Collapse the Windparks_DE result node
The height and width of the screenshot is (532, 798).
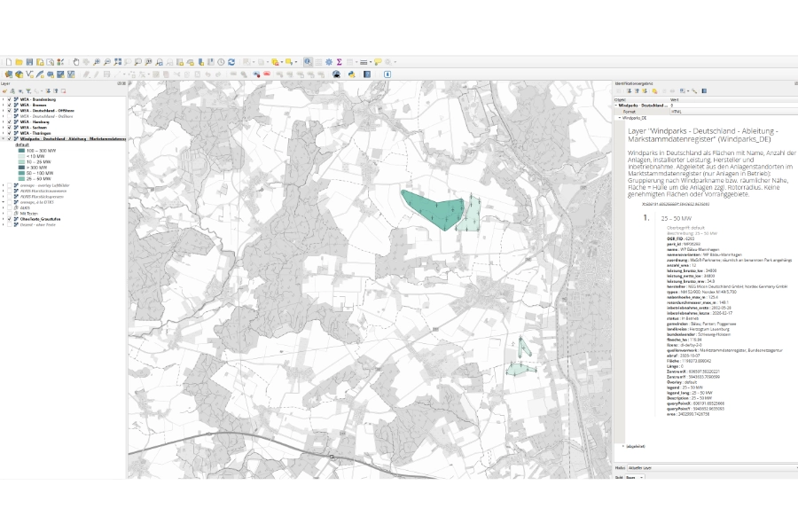point(620,118)
